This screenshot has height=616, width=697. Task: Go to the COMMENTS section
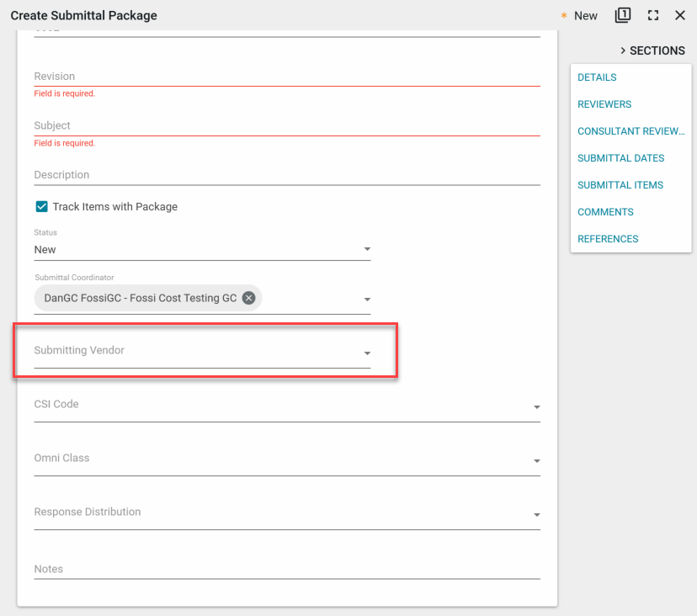pyautogui.click(x=605, y=212)
